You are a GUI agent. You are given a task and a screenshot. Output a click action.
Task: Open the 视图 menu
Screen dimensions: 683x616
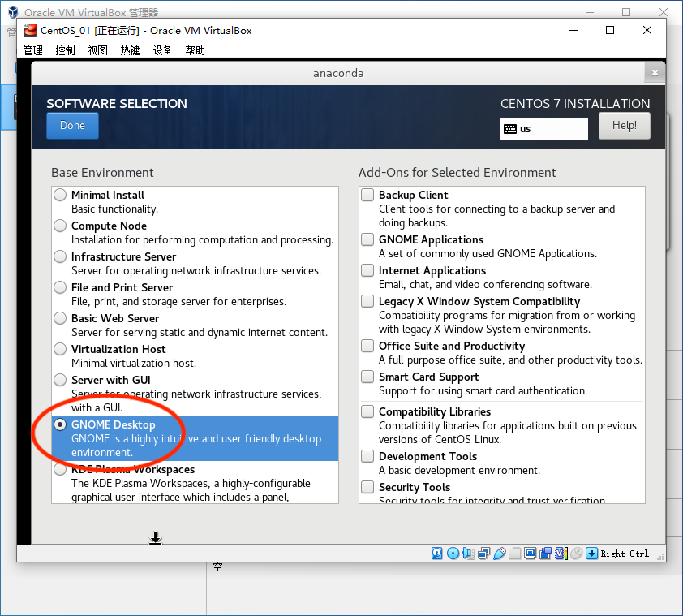click(97, 50)
